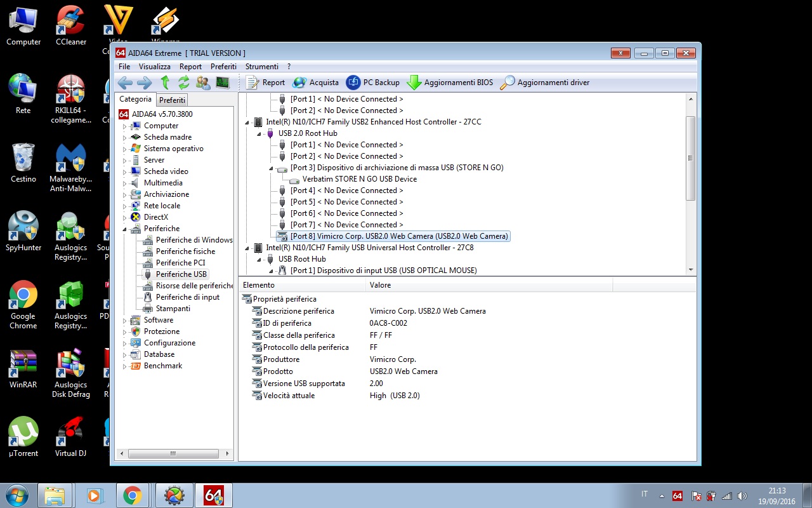Select Periferiche PCI in the tree

[180, 263]
